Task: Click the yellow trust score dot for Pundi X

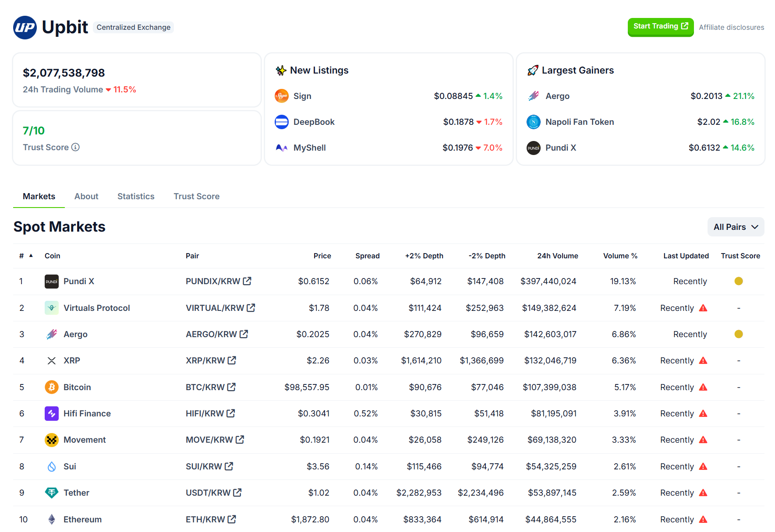Action: coord(739,281)
